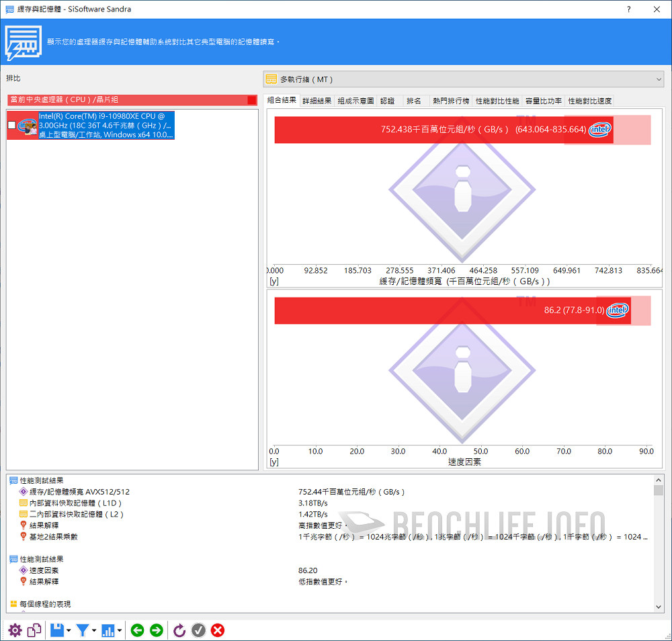Click the purple refresh arrow icon

(179, 630)
